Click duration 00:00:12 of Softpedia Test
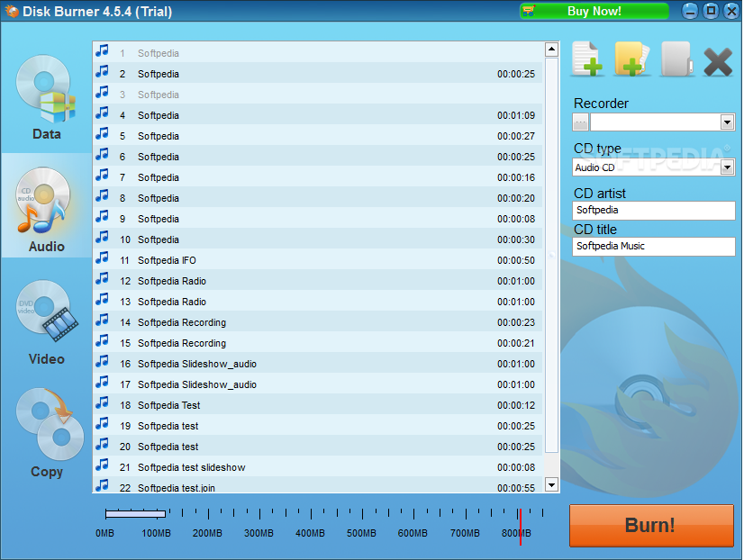 (x=516, y=405)
